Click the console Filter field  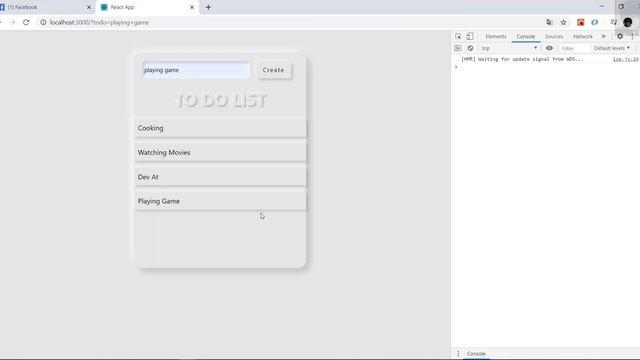pyautogui.click(x=573, y=48)
